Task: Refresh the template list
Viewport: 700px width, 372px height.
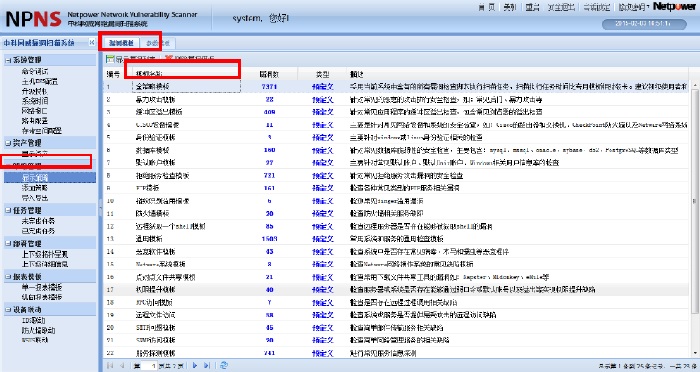Action: pyautogui.click(x=224, y=365)
